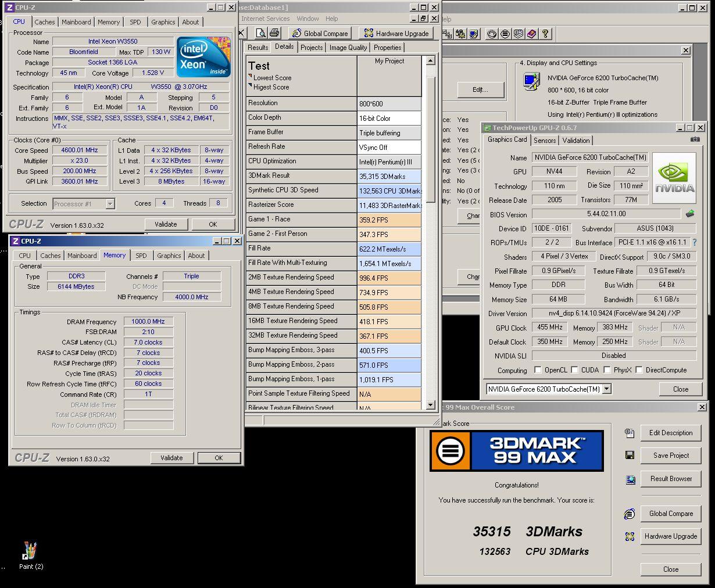Image resolution: width=715 pixels, height=588 pixels.
Task: Open the Image Quality tab
Action: pyautogui.click(x=348, y=48)
